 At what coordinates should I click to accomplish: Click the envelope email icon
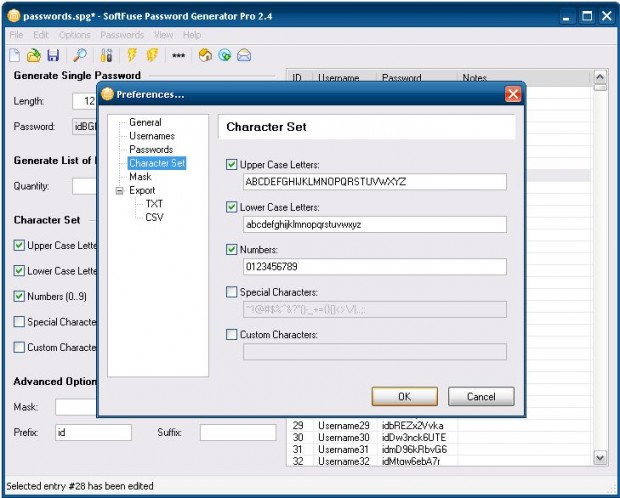(244, 55)
